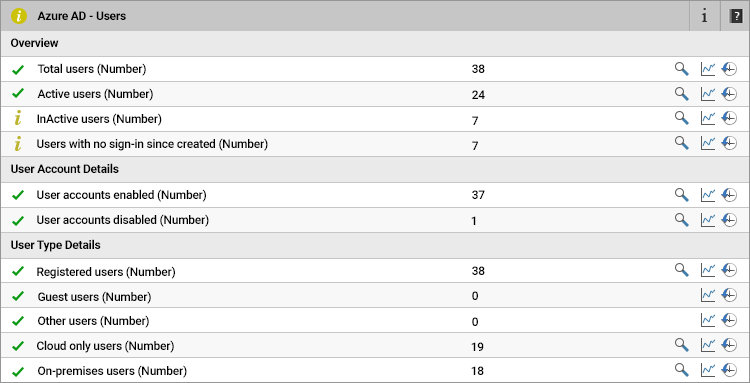Viewport: 750px width, 383px height.
Task: Open history icon for User accounts disabled
Action: 729,219
